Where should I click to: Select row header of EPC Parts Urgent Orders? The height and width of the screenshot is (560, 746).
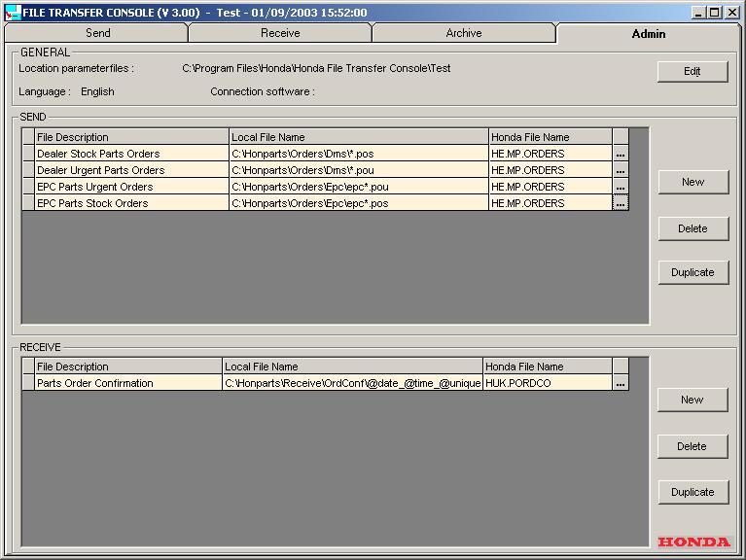(x=28, y=187)
